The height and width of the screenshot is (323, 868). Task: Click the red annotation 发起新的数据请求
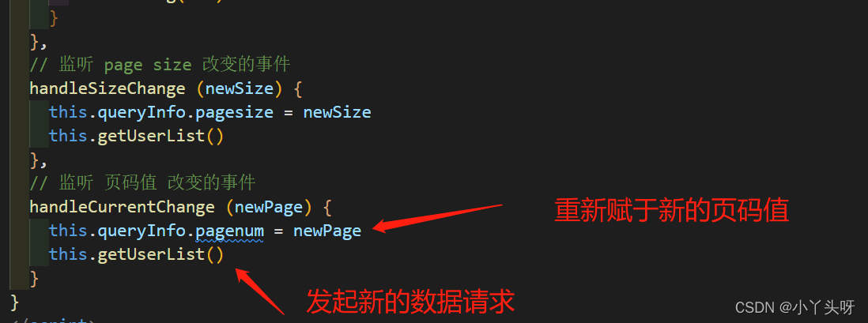coord(411,302)
